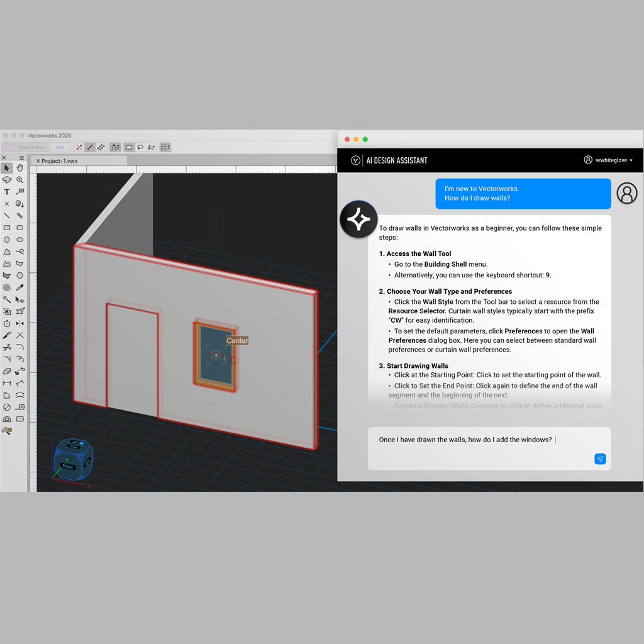Select the Mirror tool
The width and height of the screenshot is (644, 644).
pos(19,324)
